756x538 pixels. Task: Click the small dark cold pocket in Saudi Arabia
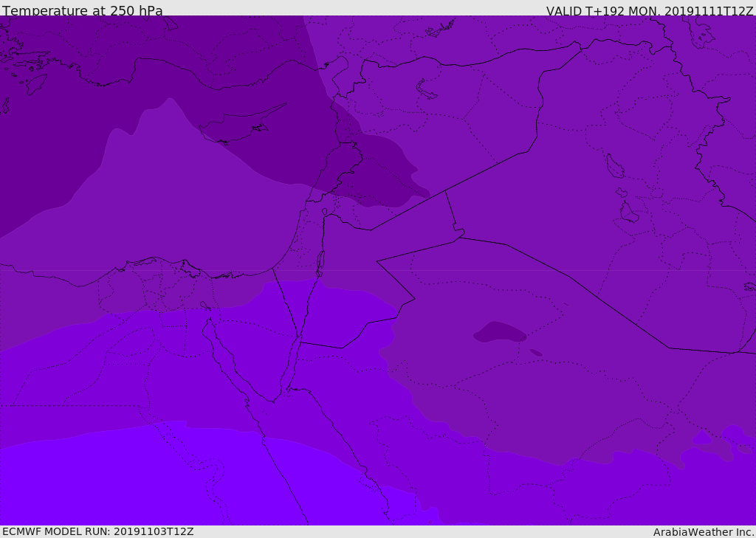500,332
